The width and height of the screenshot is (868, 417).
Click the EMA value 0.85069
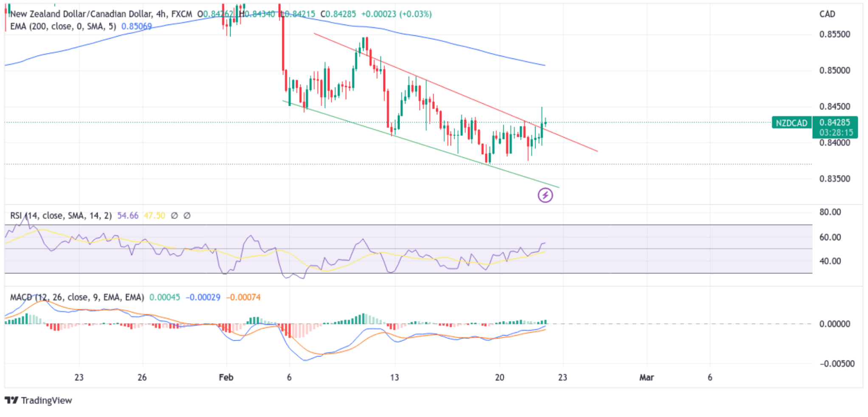coord(136,26)
